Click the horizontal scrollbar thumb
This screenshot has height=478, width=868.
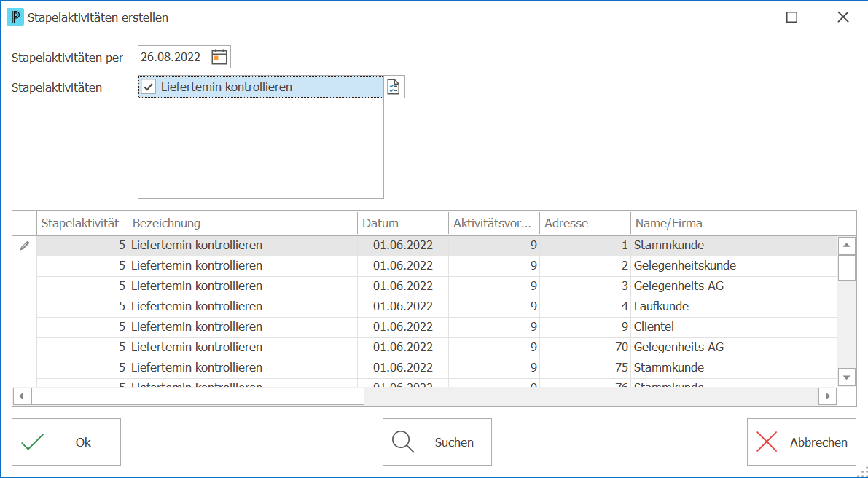(x=198, y=396)
